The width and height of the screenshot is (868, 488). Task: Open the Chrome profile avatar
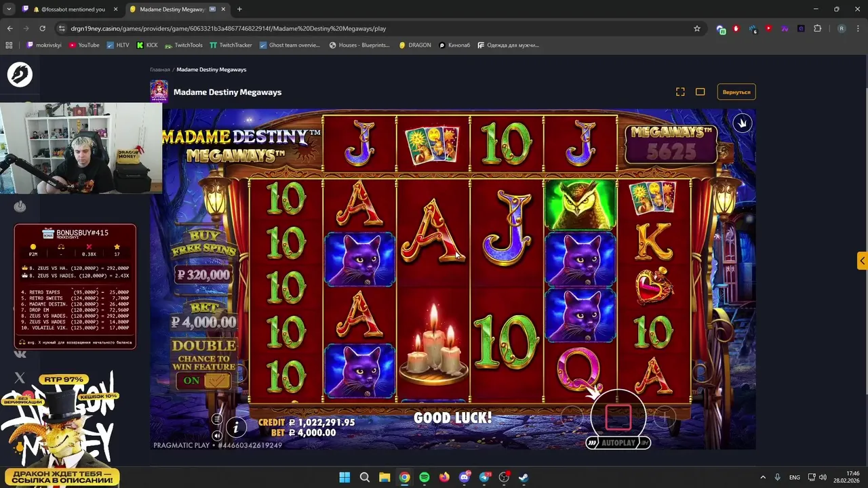coord(842,28)
